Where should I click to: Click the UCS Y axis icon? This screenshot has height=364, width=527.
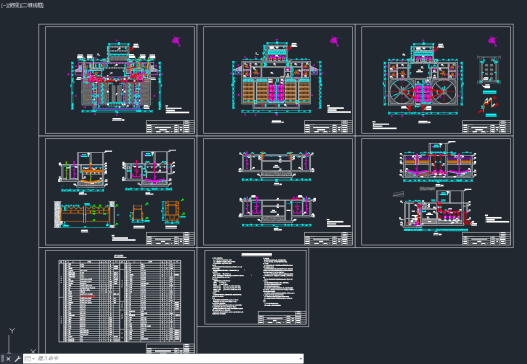point(12,331)
